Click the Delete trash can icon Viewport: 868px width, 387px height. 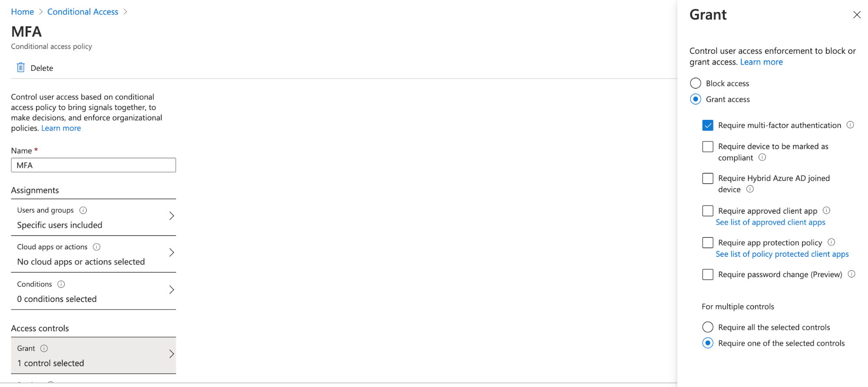20,67
